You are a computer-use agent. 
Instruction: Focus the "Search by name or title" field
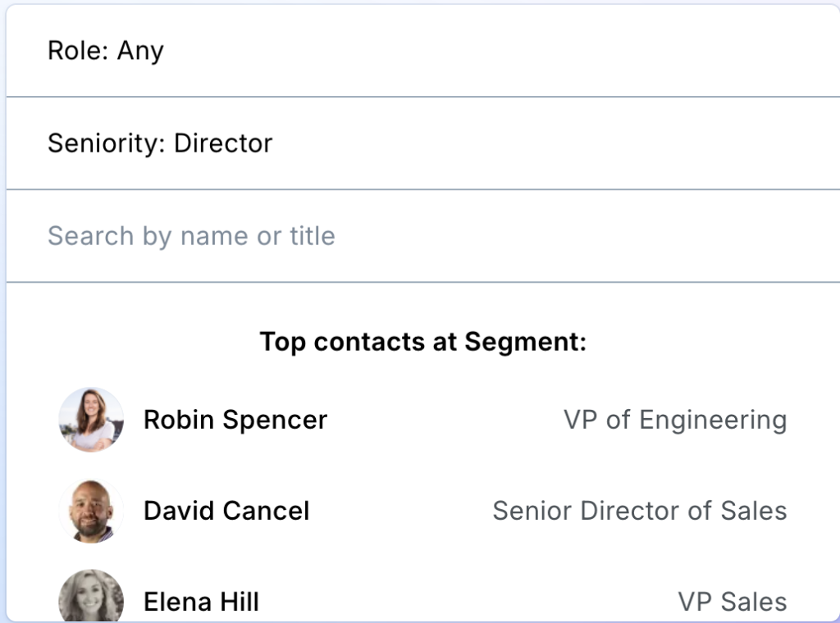click(422, 236)
